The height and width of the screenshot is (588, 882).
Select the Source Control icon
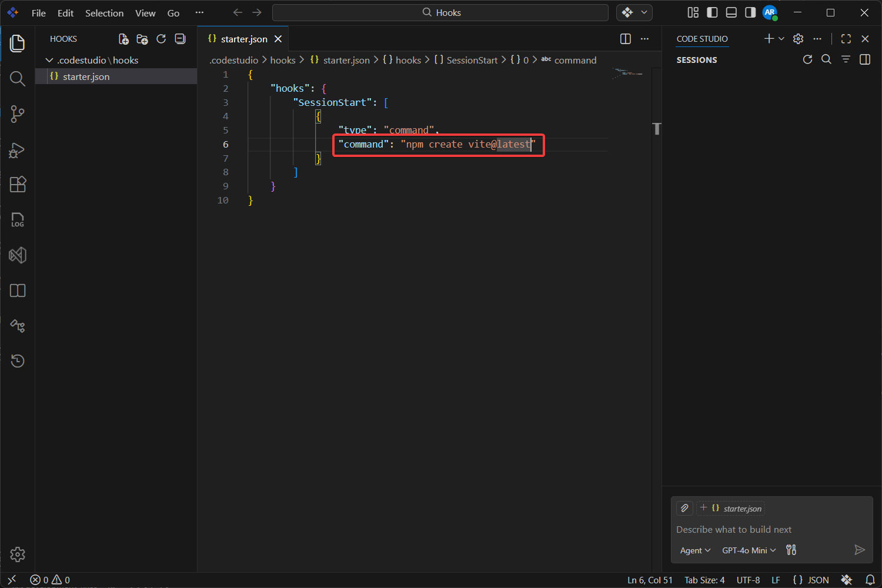click(x=17, y=114)
